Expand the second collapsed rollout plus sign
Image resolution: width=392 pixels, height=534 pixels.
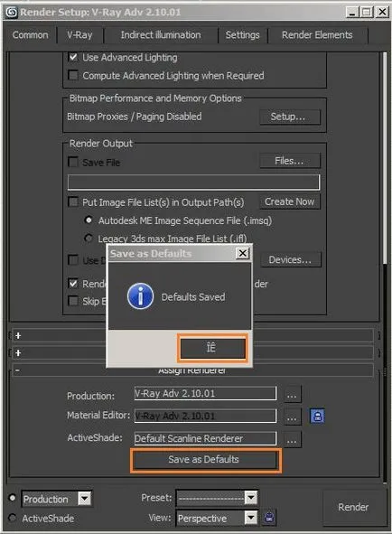click(18, 352)
